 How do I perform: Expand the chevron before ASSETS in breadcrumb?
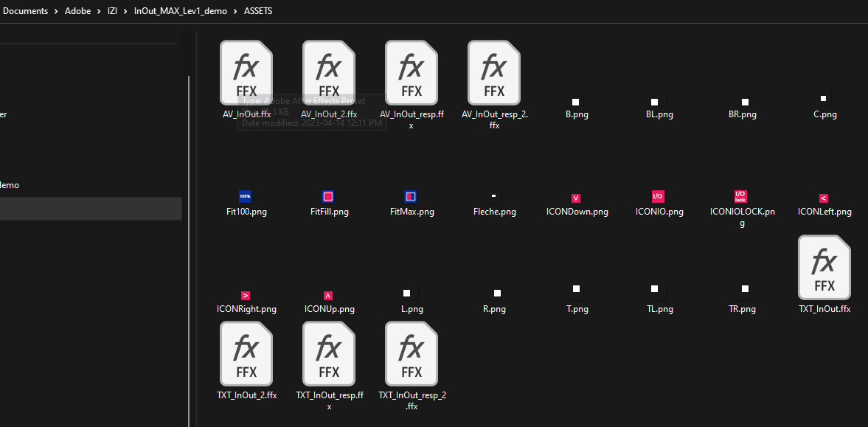pos(236,11)
